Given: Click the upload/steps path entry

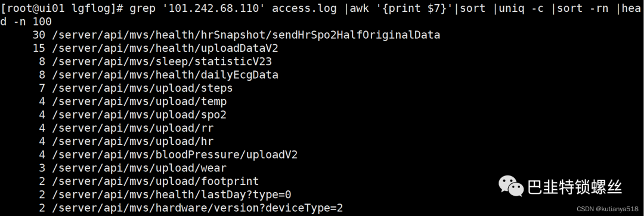Looking at the screenshot, I should (143, 88).
